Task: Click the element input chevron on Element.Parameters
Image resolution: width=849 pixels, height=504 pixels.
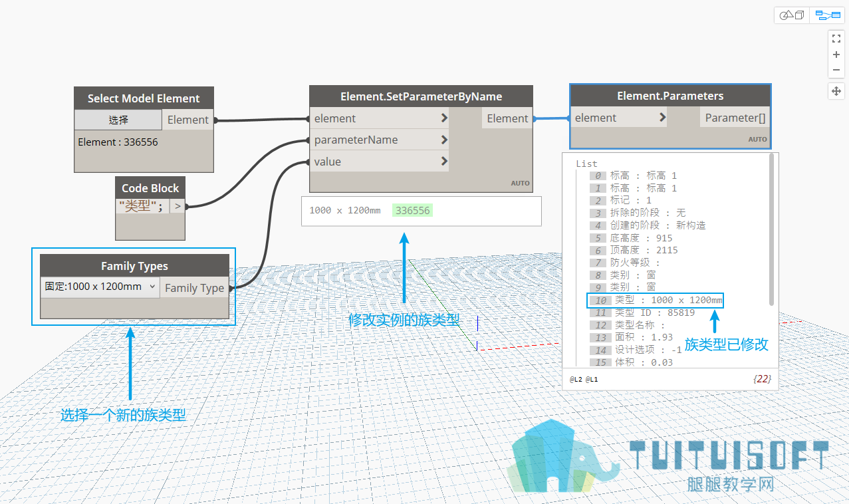Action: click(662, 118)
